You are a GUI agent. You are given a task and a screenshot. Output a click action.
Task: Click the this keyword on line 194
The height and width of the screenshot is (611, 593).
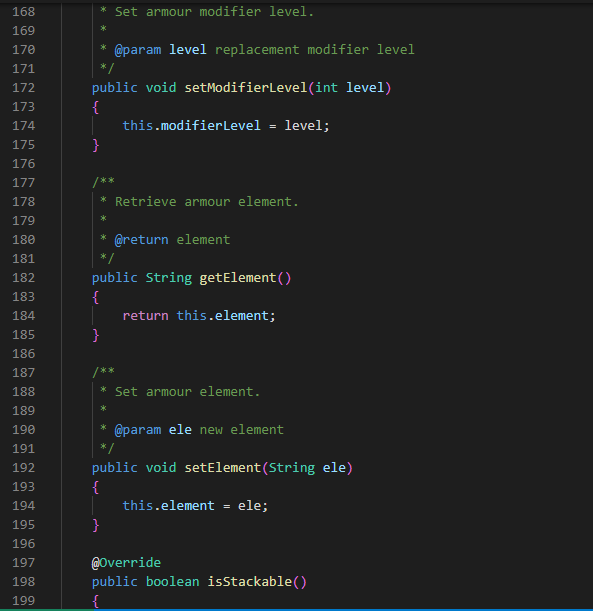[x=138, y=506]
